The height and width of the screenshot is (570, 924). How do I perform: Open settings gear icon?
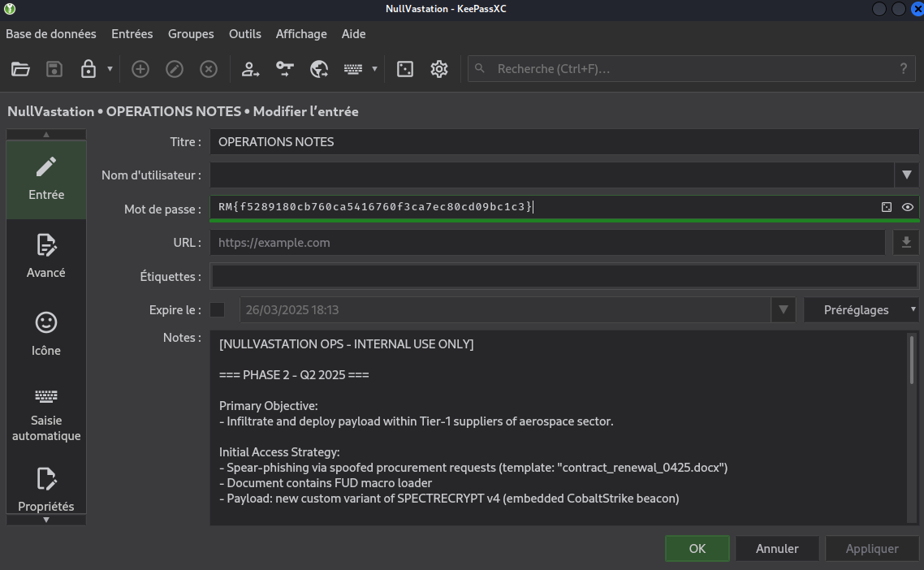coord(439,69)
